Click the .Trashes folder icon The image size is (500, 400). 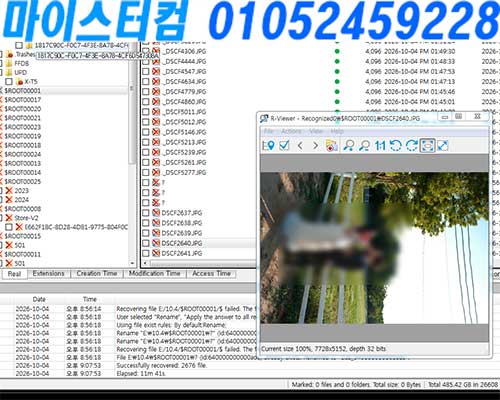(10, 54)
